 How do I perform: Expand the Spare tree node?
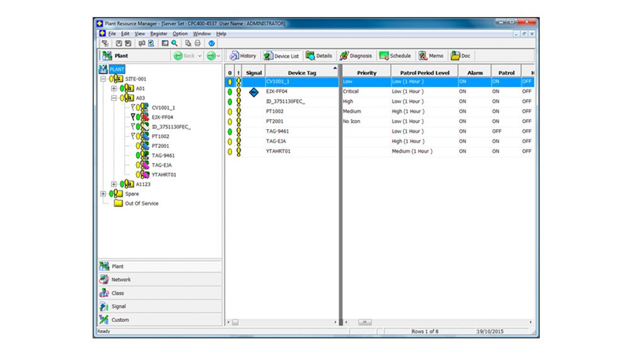103,194
